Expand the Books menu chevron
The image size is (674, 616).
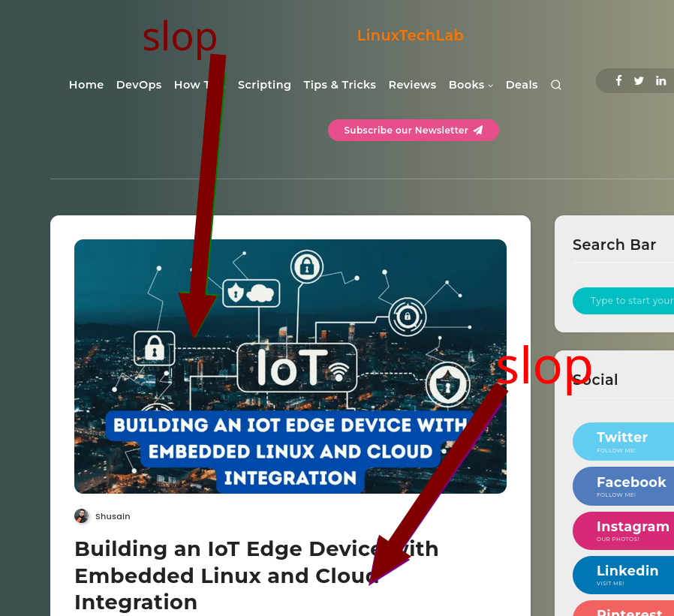[x=490, y=86]
